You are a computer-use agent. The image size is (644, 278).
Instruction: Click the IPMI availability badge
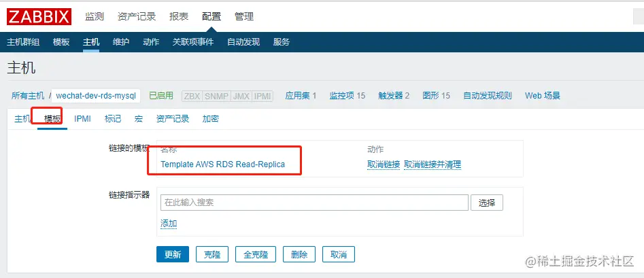point(262,96)
